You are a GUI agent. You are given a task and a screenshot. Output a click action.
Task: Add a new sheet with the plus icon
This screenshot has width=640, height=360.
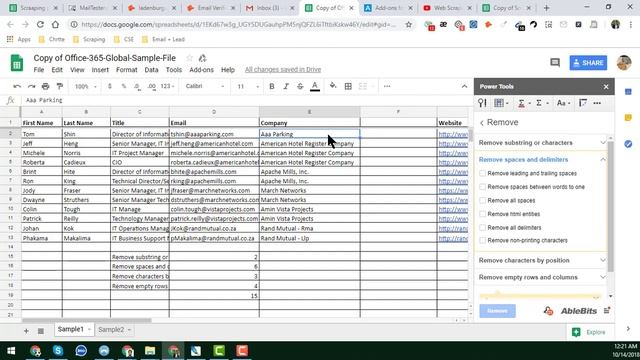click(x=26, y=331)
